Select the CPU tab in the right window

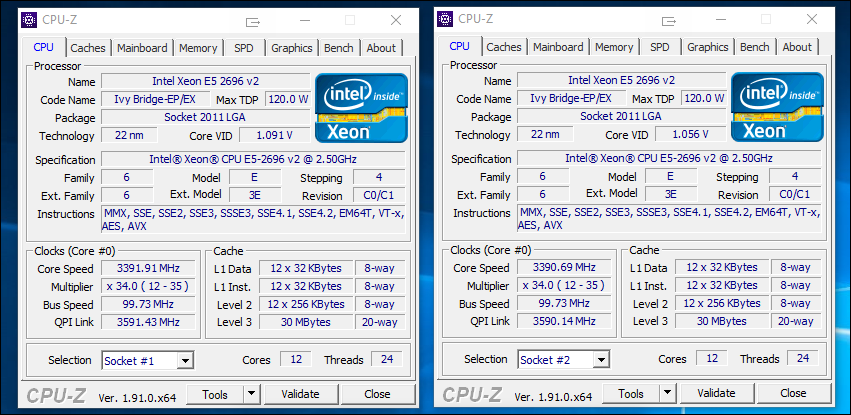[x=459, y=46]
